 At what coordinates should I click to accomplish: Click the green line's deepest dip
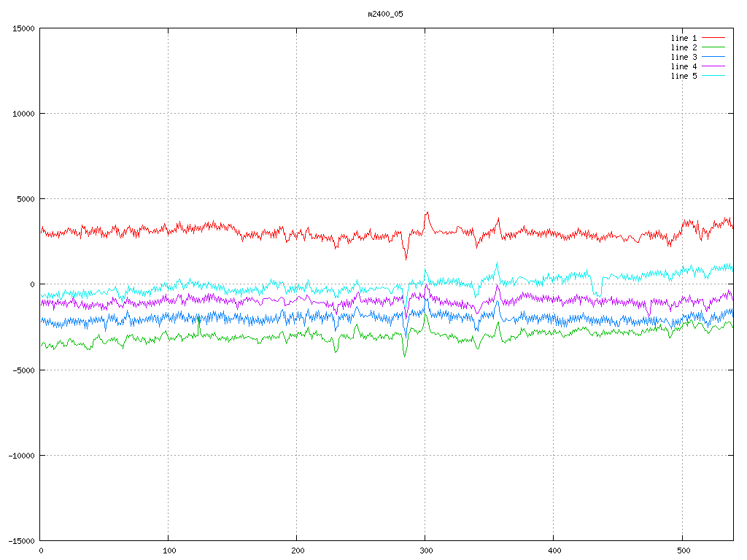tap(404, 357)
